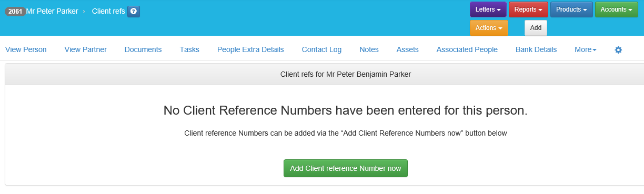
Task: Open the orange Actions dropdown
Action: coord(489,28)
